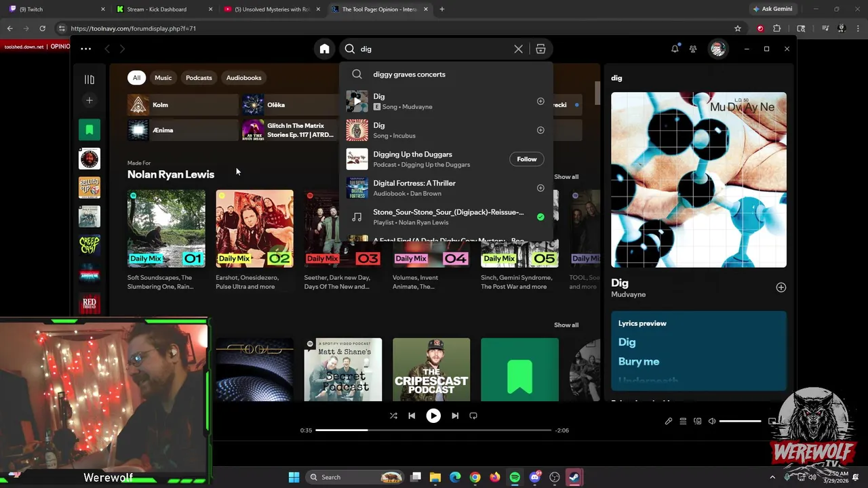This screenshot has height=488, width=868.
Task: Open Your Episodes green bookmark in sidebar
Action: [x=89, y=129]
